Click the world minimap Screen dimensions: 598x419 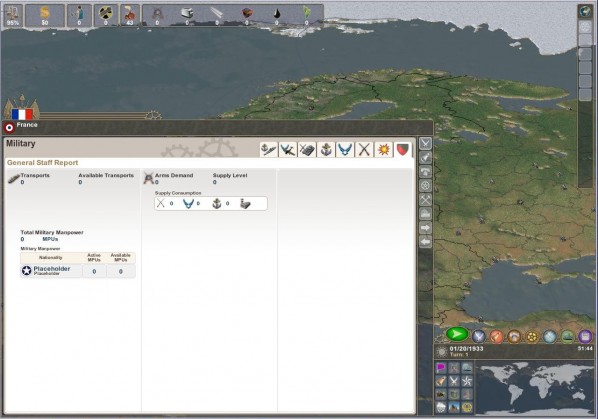(x=535, y=388)
